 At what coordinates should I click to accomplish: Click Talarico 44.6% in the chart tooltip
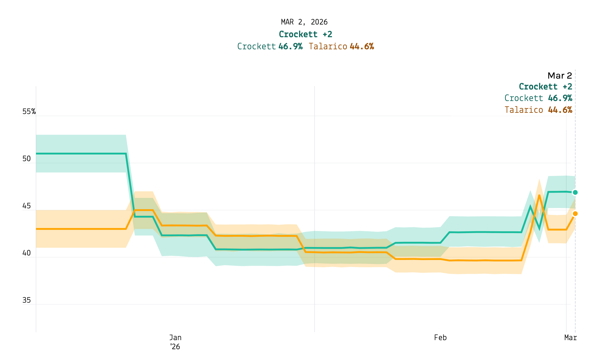[538, 110]
